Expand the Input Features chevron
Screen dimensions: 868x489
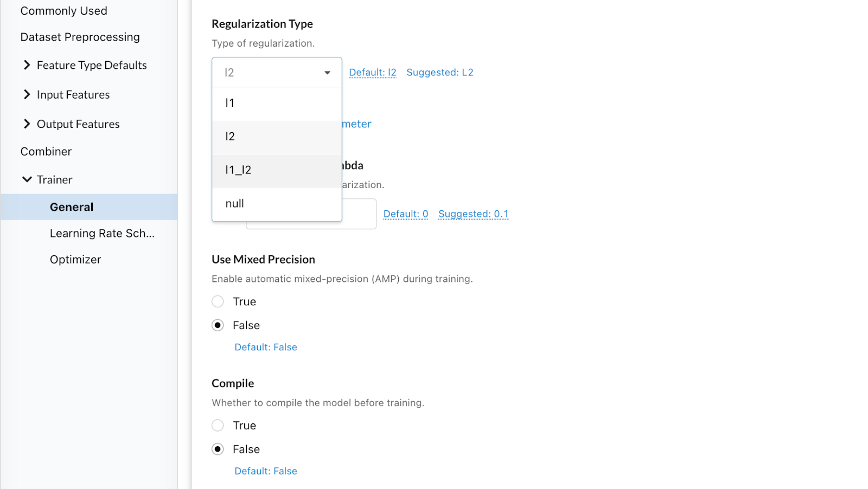pyautogui.click(x=27, y=95)
